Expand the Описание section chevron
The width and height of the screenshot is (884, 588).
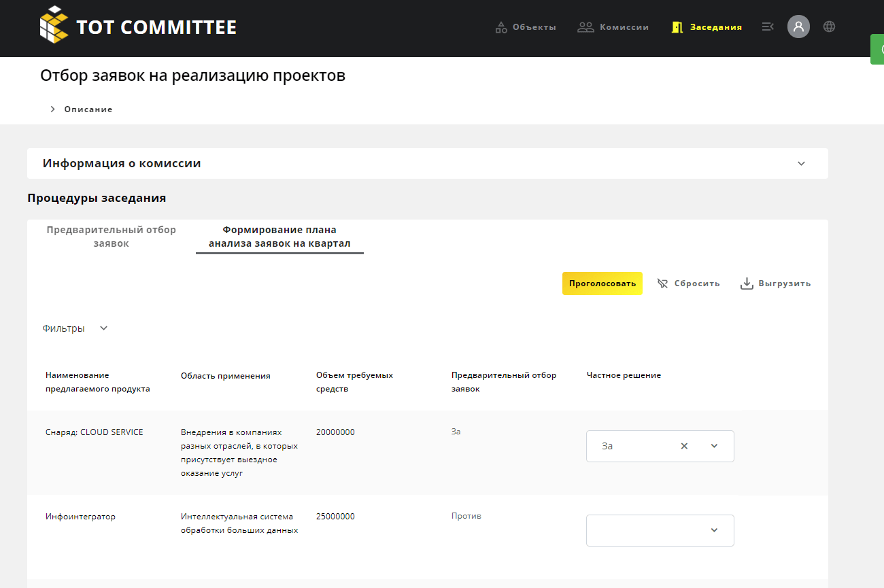(52, 109)
